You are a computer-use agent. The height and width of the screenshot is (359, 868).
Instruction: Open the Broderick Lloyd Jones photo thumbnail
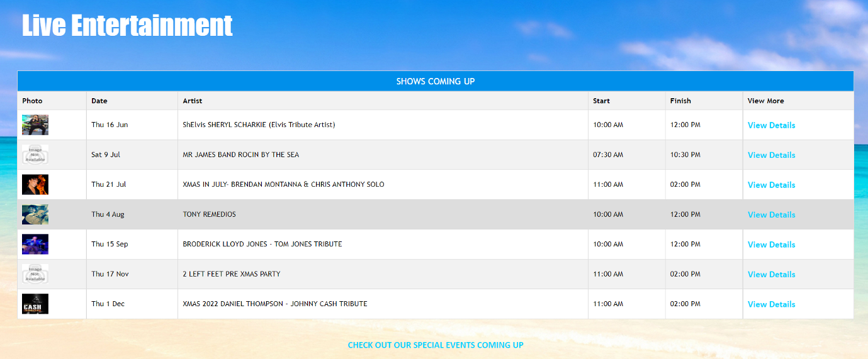click(x=35, y=245)
